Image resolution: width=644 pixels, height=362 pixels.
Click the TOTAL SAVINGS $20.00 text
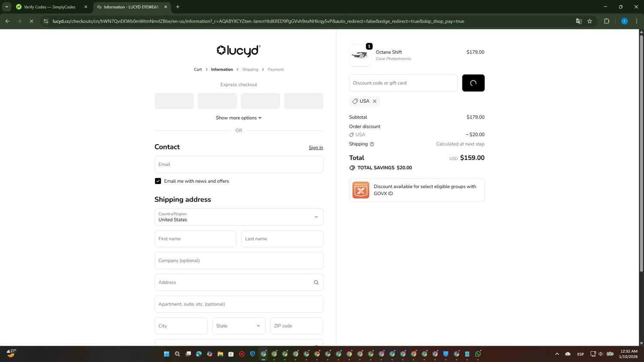coord(385,168)
